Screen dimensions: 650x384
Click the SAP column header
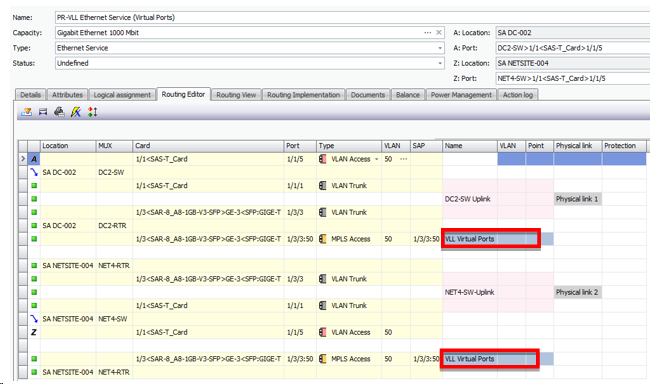pyautogui.click(x=426, y=146)
